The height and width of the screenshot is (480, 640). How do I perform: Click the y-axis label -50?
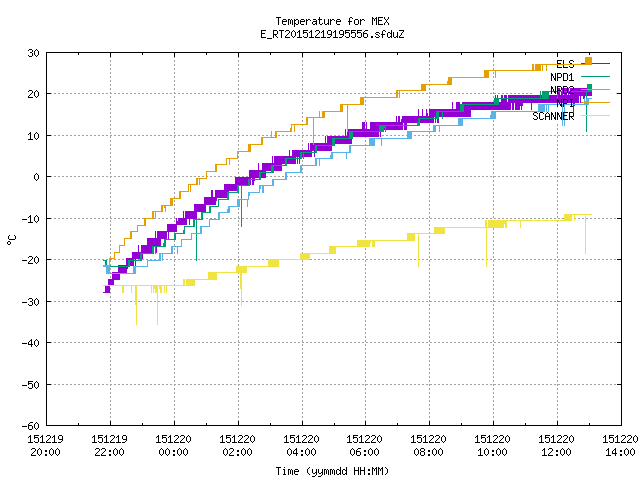(31, 385)
